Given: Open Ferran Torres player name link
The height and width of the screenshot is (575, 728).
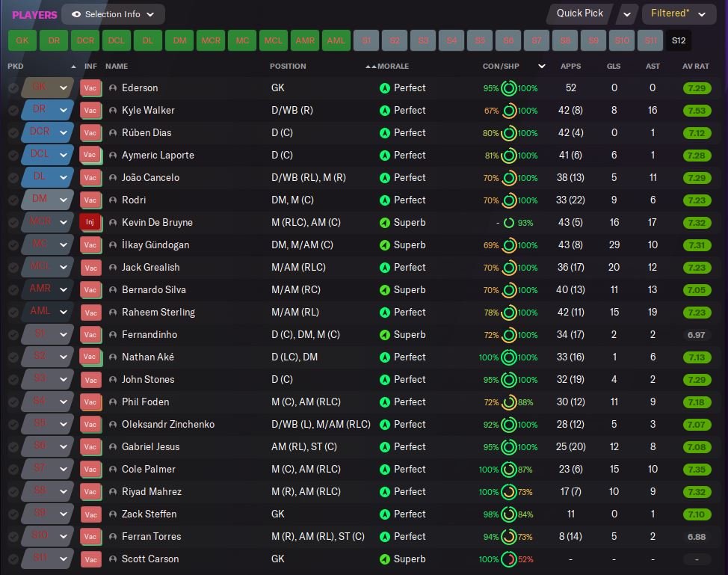Looking at the screenshot, I should click(x=152, y=536).
